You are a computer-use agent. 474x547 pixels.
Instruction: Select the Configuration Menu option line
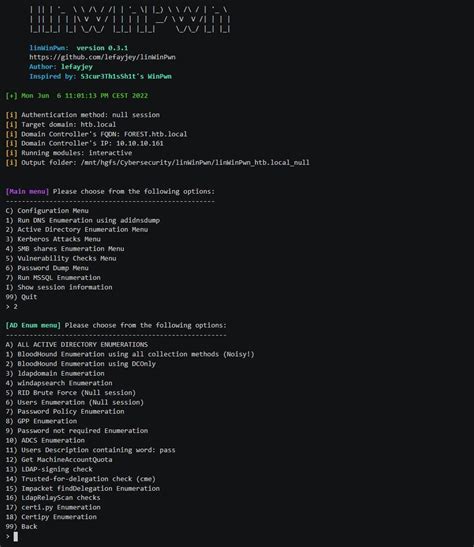(x=47, y=211)
